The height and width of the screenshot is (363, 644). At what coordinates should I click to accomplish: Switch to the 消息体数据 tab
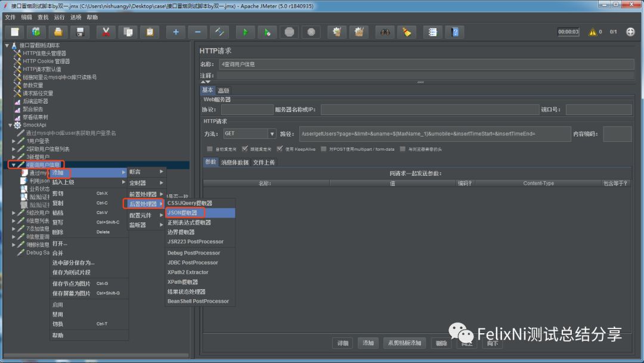click(x=234, y=162)
